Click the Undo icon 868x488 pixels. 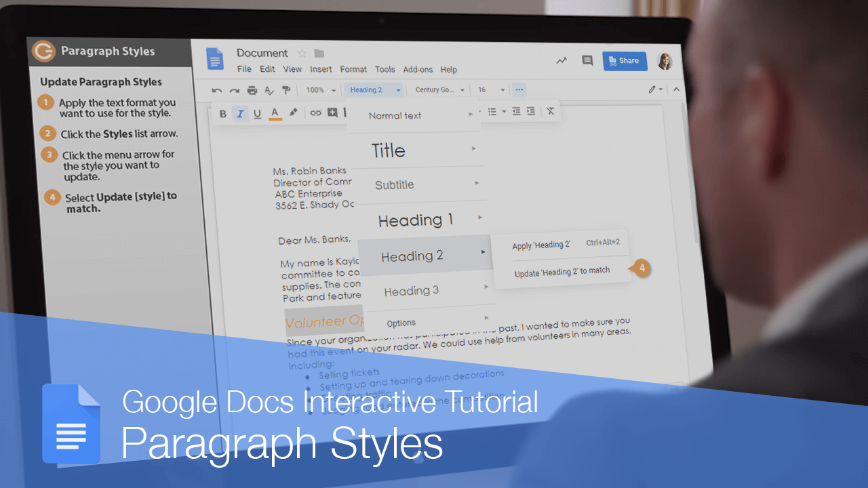216,89
